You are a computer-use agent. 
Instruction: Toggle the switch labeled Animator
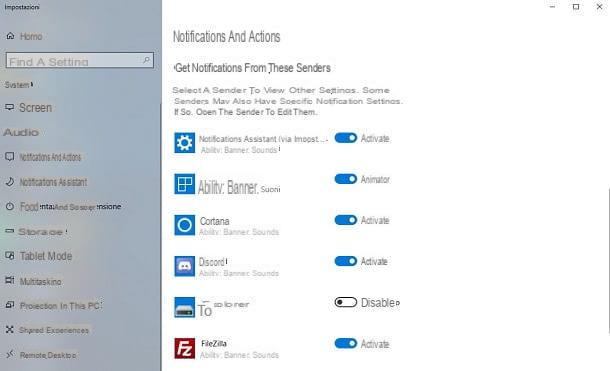345,179
